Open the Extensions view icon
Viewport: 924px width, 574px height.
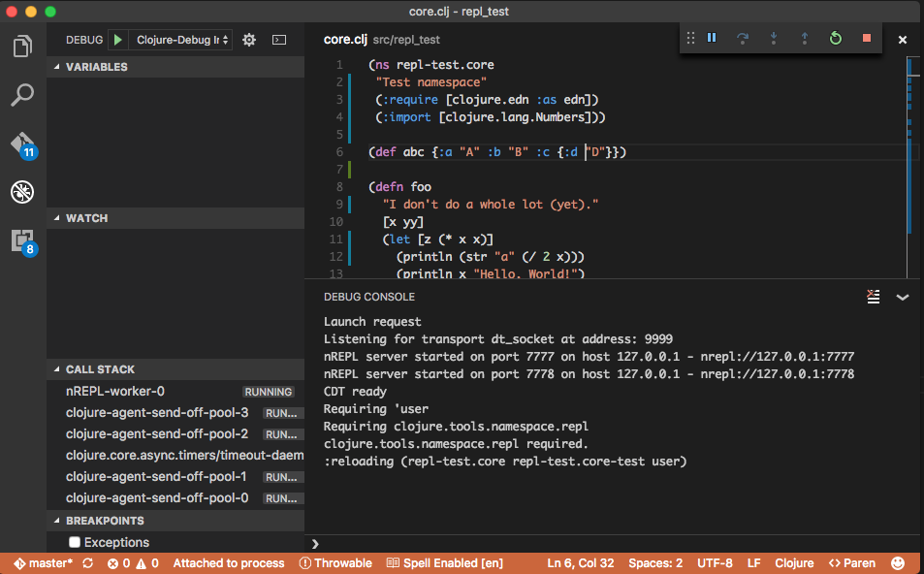coord(22,241)
